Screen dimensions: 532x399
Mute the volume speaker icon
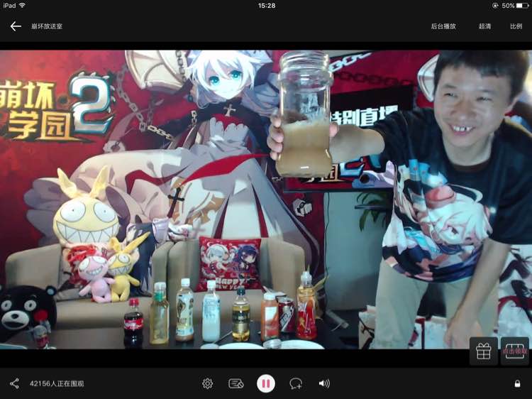click(x=324, y=383)
